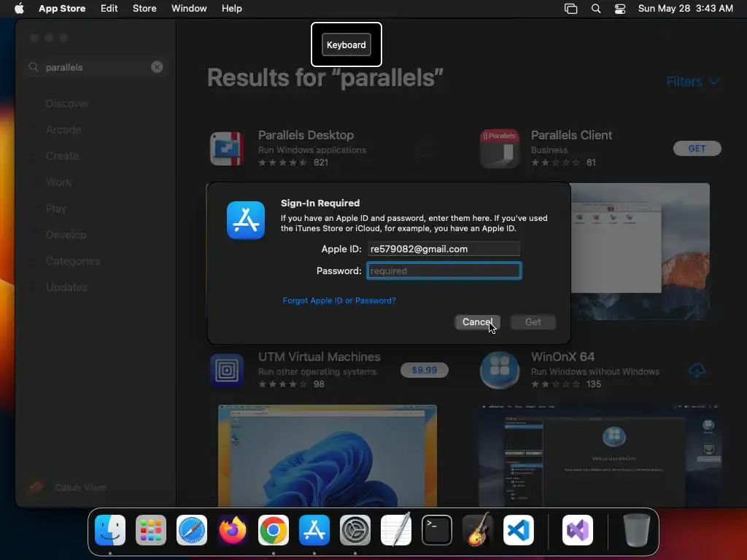Image resolution: width=747 pixels, height=560 pixels.
Task: Click the WinOnX 64 app icon
Action: (x=499, y=370)
